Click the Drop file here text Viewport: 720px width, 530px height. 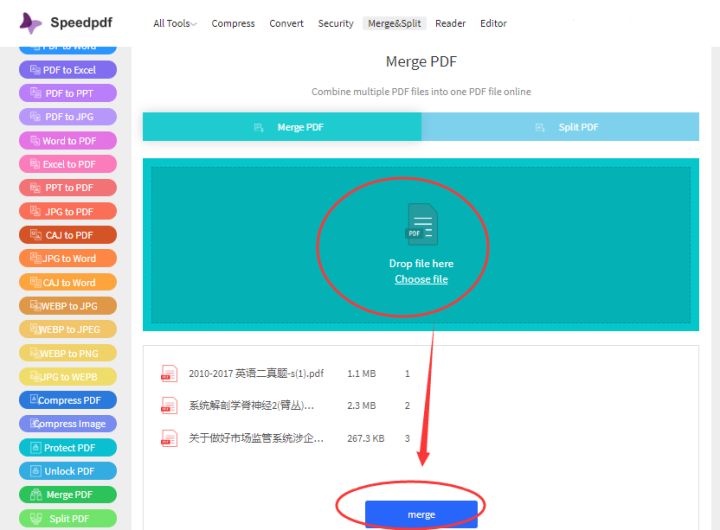(421, 264)
